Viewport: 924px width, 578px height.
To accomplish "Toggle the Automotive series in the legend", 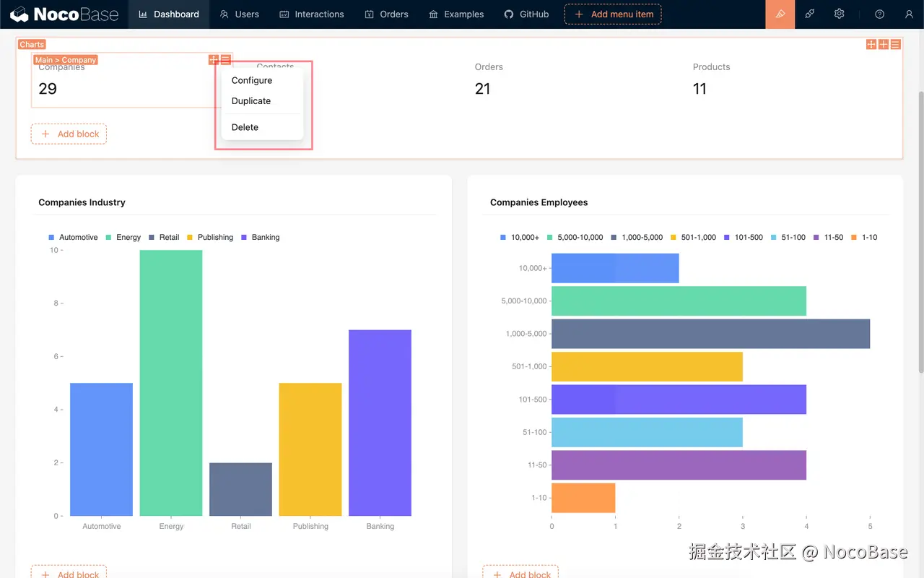I will tap(73, 237).
